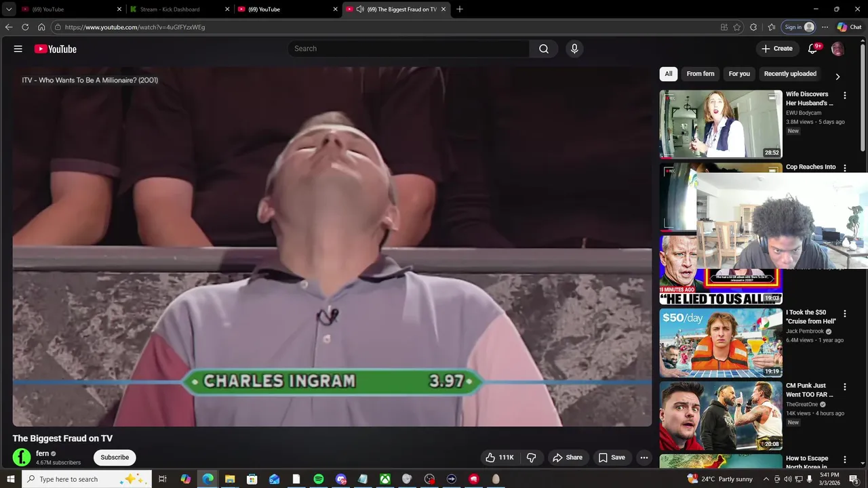Screen dimensions: 868x488
Task: Select the From fern filter chip
Action: (x=701, y=74)
